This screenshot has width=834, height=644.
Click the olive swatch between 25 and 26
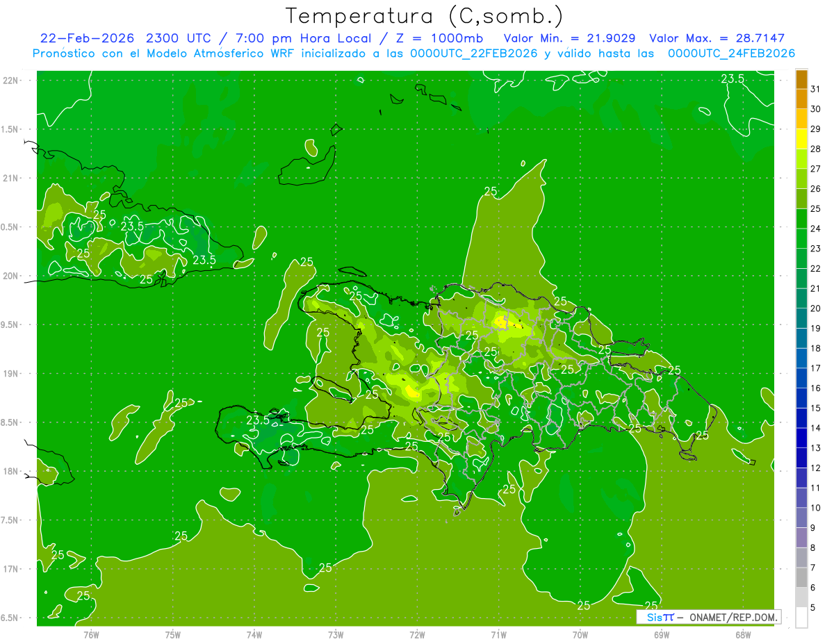[x=801, y=199]
